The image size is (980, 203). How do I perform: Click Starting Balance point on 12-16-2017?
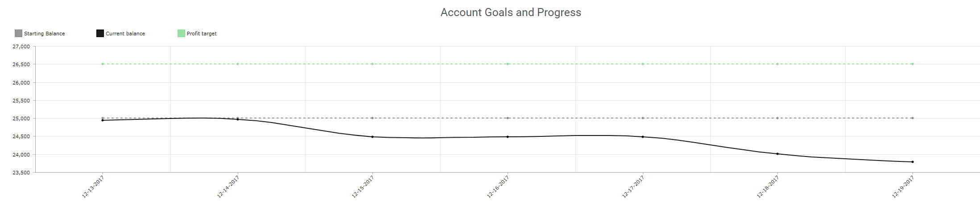click(x=508, y=118)
